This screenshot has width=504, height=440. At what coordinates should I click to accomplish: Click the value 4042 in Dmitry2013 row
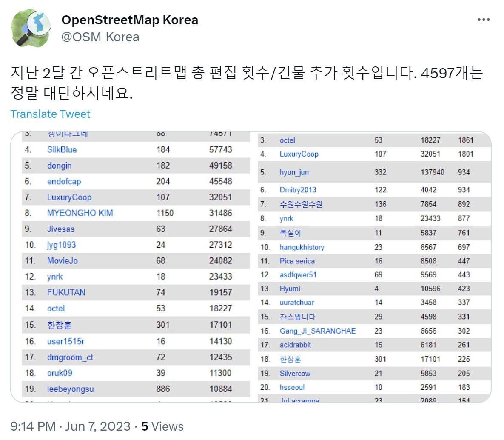(428, 190)
